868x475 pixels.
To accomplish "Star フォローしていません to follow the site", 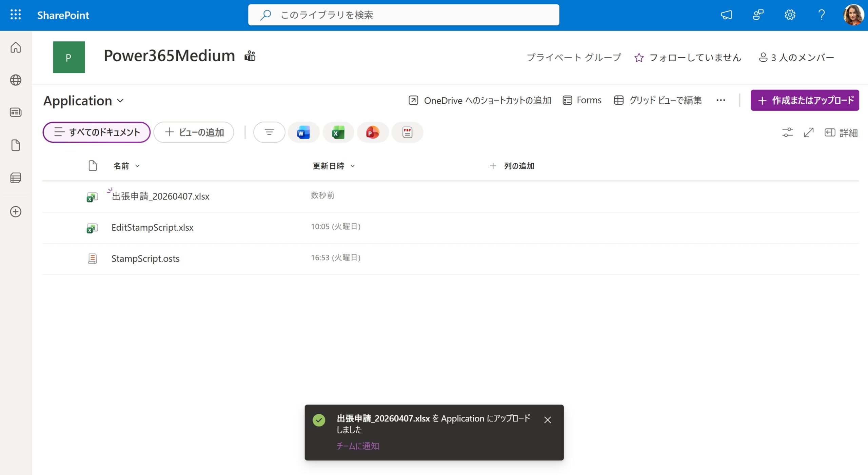I will 639,58.
